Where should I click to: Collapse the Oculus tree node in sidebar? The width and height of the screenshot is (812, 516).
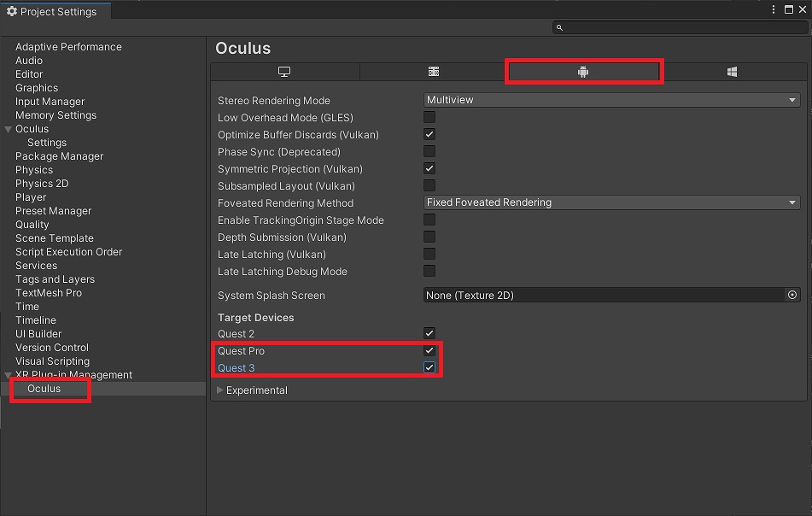[9, 129]
